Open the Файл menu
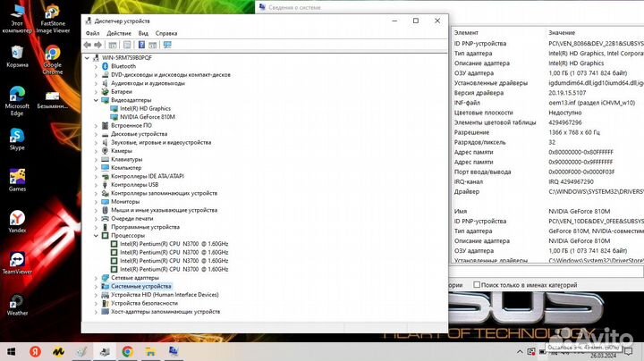Viewport: 644px width, 361px height. [92, 33]
